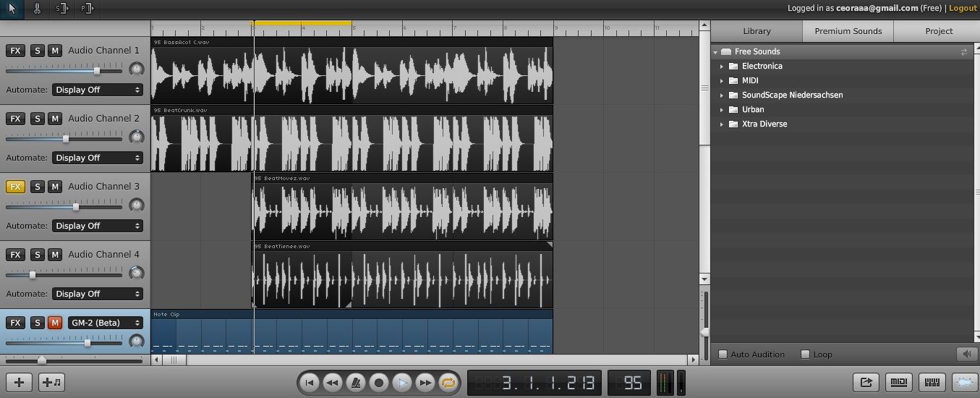This screenshot has height=398, width=980.
Task: Open Automate dropdown for Audio Channel 3
Action: [98, 226]
